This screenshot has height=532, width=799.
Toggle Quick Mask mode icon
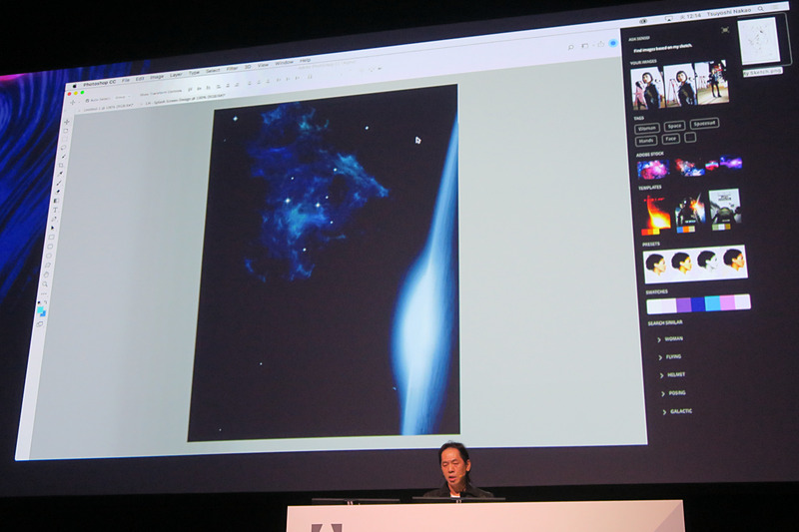click(40, 323)
